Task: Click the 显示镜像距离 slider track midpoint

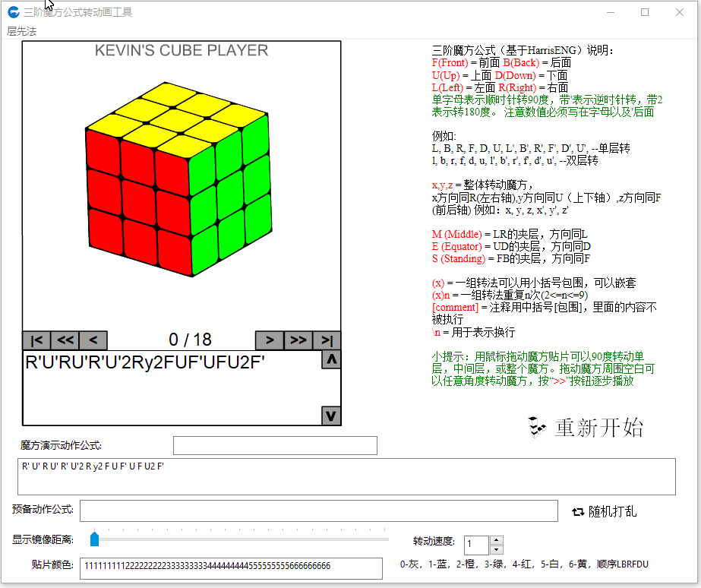Action: tap(242, 539)
